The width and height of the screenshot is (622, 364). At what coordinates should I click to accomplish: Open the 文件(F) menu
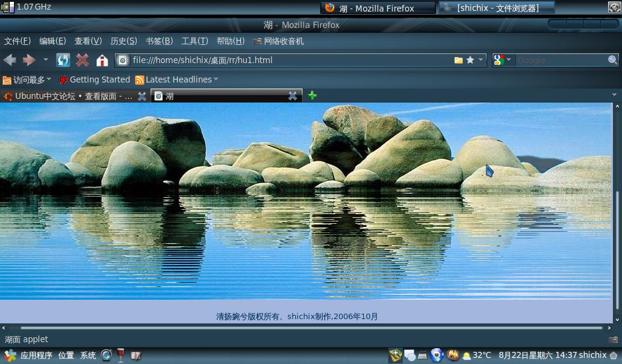point(17,41)
